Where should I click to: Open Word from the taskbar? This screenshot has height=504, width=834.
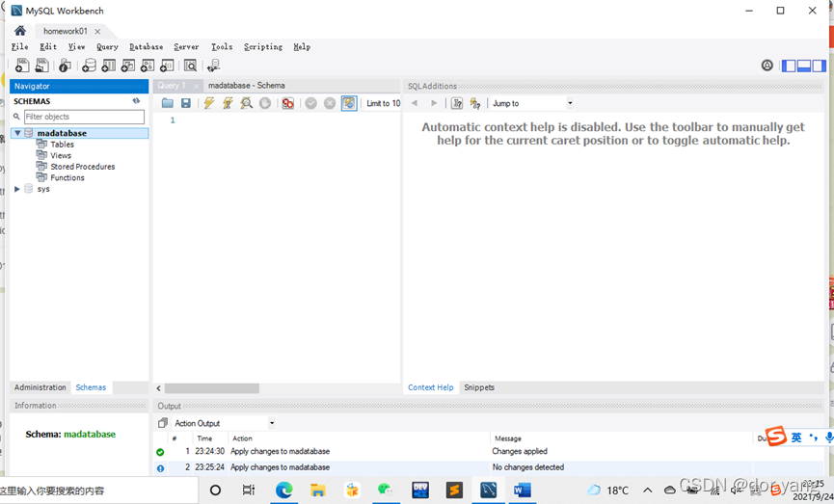click(522, 491)
